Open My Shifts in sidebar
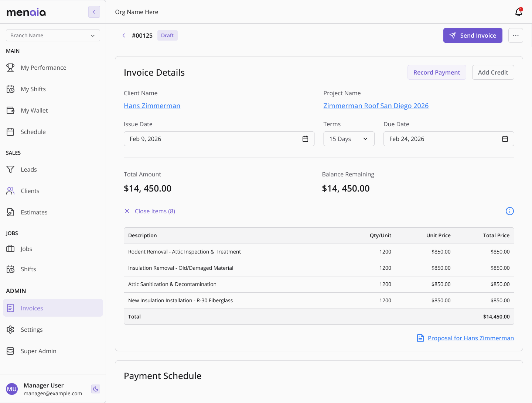 (x=33, y=89)
